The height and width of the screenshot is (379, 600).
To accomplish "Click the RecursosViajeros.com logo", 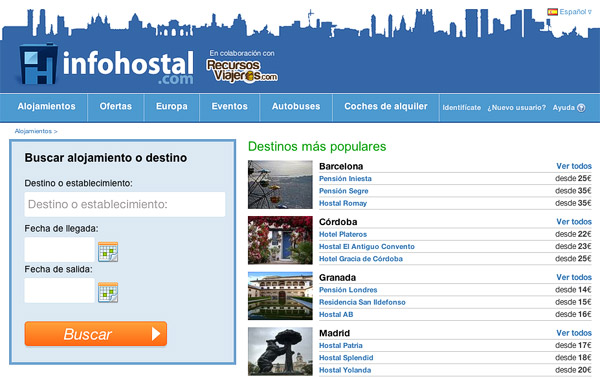I will 242,71.
